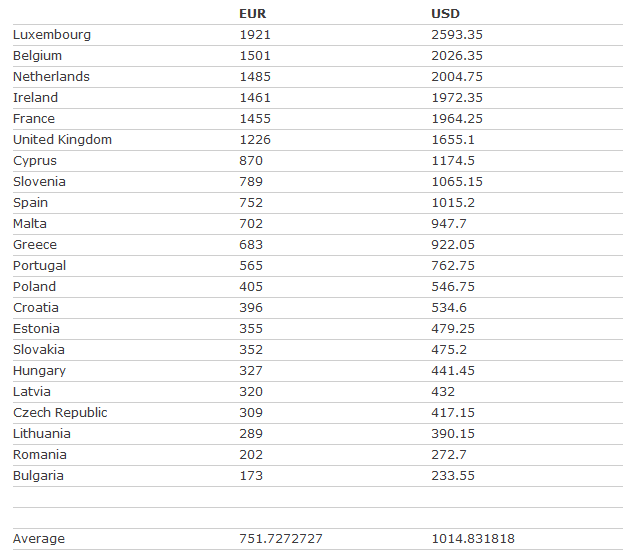Select Cyprus USD value 1174.5
This screenshot has height=558, width=634.
pyautogui.click(x=453, y=161)
